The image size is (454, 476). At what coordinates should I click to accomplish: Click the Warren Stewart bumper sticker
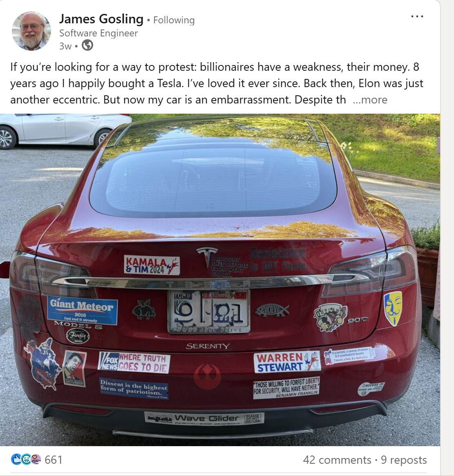click(x=287, y=362)
